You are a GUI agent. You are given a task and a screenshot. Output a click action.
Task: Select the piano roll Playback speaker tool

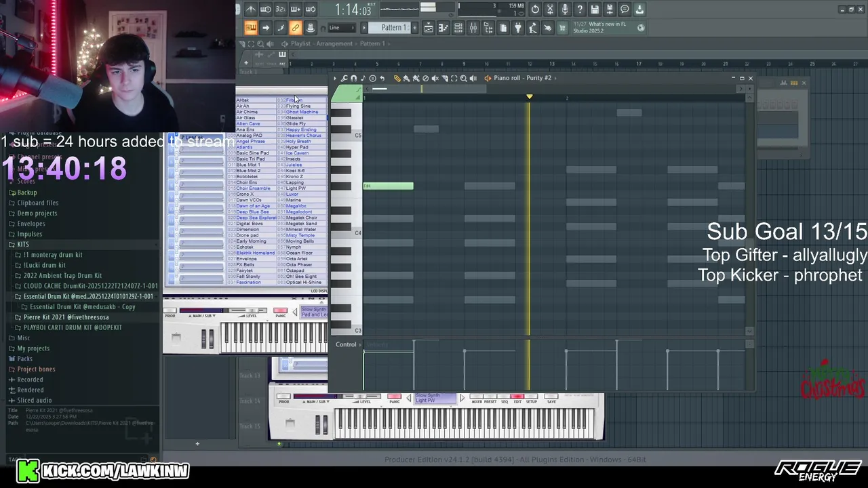pos(473,79)
